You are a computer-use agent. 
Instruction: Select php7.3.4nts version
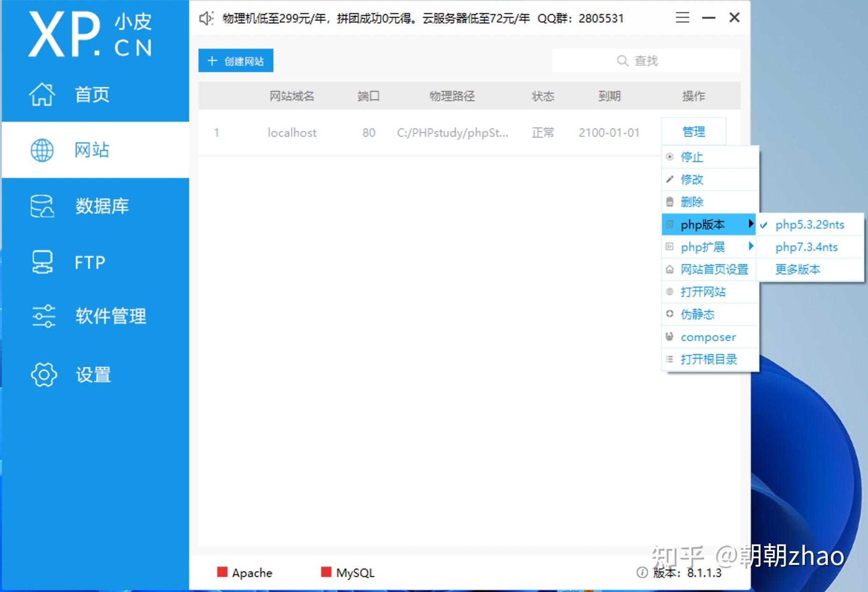(809, 247)
